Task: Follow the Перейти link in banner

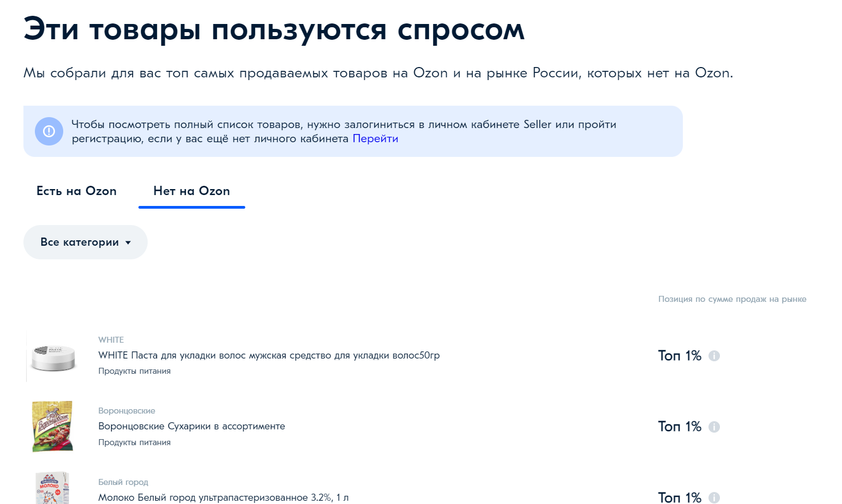Action: click(375, 138)
